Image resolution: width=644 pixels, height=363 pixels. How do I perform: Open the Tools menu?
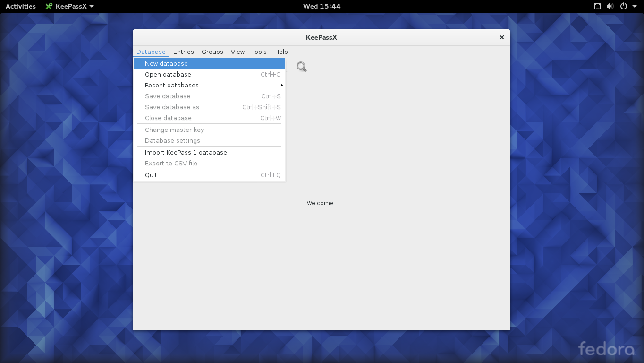point(259,52)
